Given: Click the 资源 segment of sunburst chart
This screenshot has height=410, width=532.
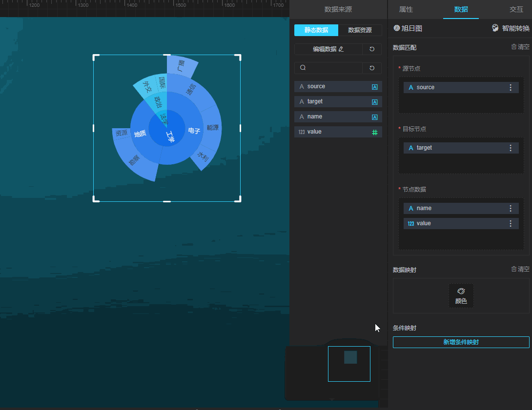Looking at the screenshot, I should [x=121, y=133].
